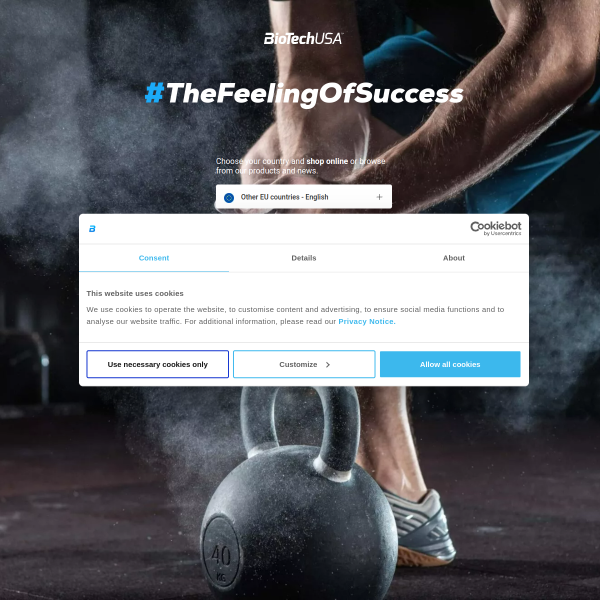Click the blue B logo in cookie dialog
Image resolution: width=600 pixels, height=600 pixels.
[92, 228]
